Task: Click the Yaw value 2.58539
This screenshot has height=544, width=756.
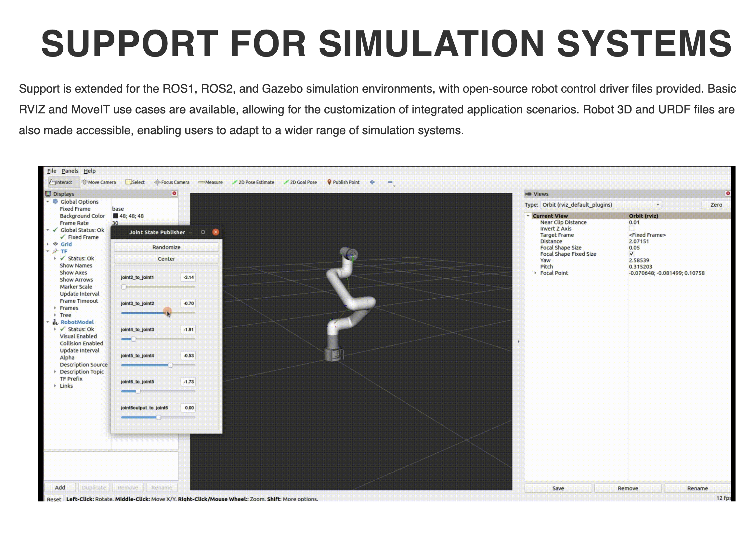Action: [639, 260]
